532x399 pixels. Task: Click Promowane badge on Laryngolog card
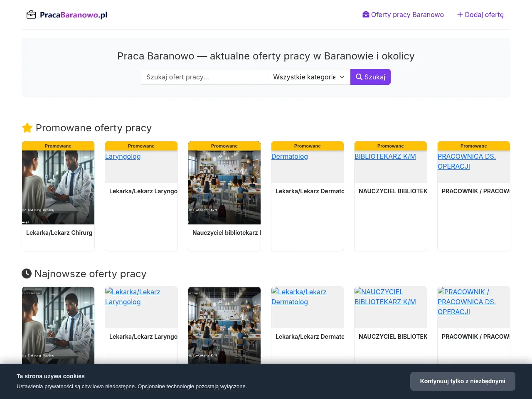141,146
